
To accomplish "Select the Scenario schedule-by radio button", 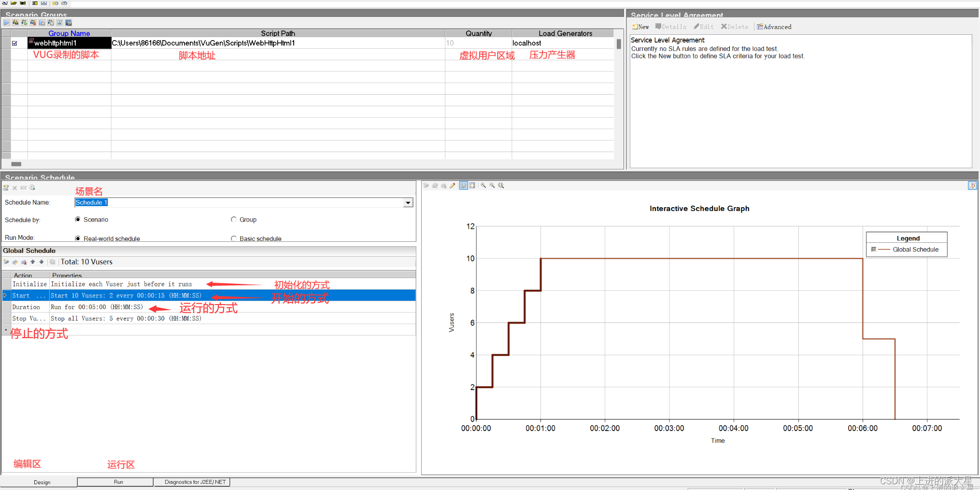I will [78, 220].
